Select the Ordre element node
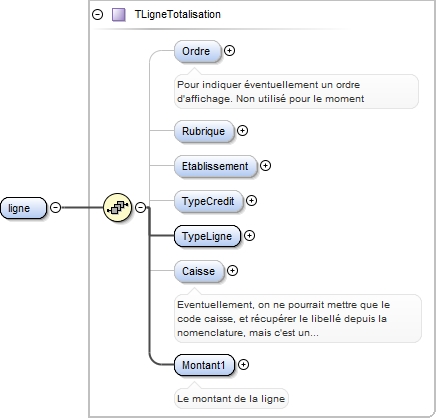Screen dimensions: 437x419 [x=198, y=51]
